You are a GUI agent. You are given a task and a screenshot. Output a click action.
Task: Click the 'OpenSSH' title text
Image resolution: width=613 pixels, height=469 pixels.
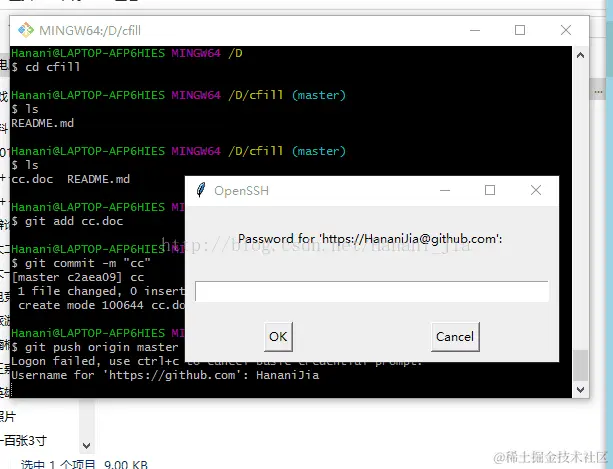point(241,191)
